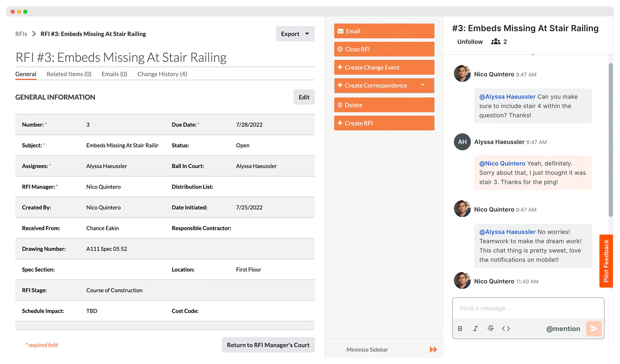This screenshot has height=364, width=620.
Task: Focus the Send a message field
Action: 528,308
